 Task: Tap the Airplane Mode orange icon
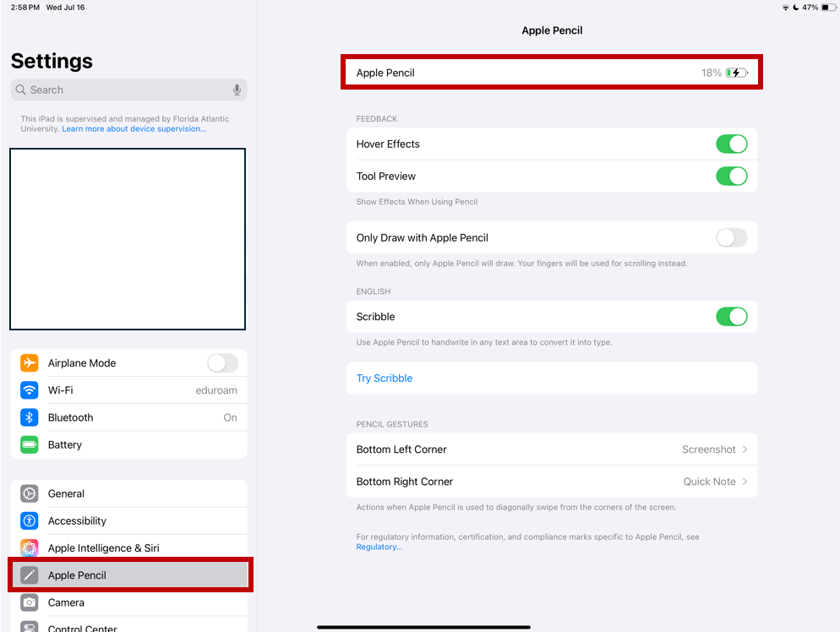(x=30, y=362)
